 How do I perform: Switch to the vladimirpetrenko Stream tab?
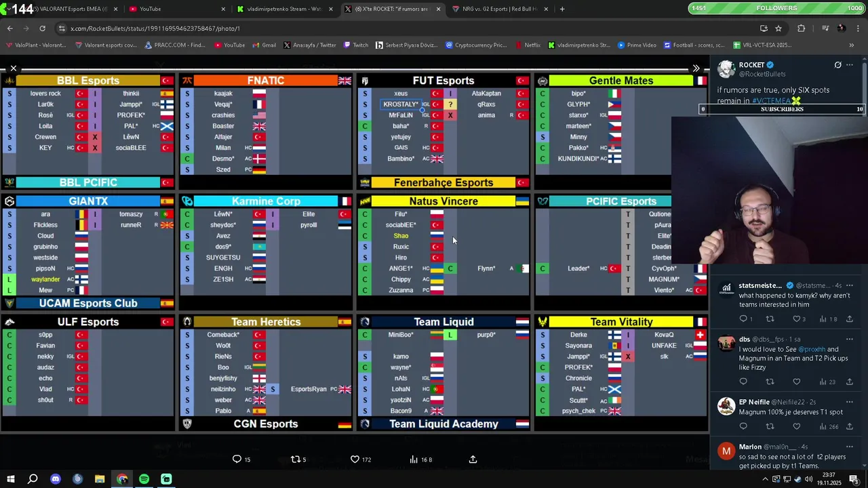(x=285, y=9)
